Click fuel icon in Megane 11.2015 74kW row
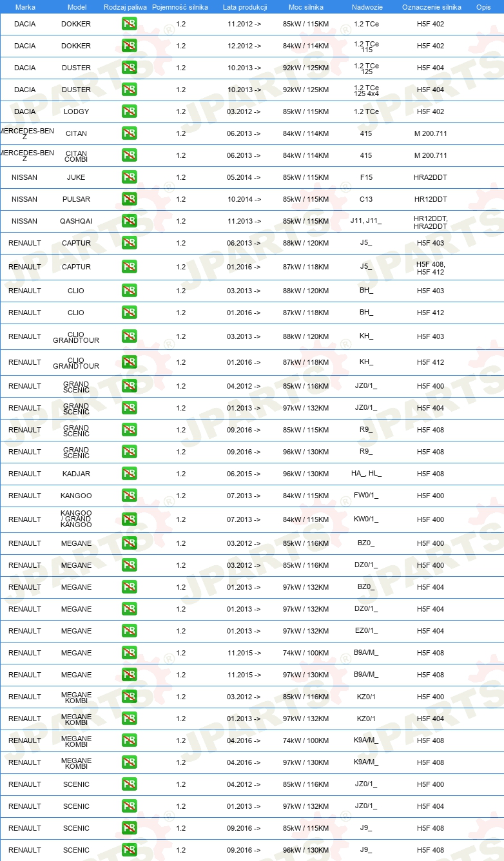The width and height of the screenshot is (504, 861). pos(129,653)
